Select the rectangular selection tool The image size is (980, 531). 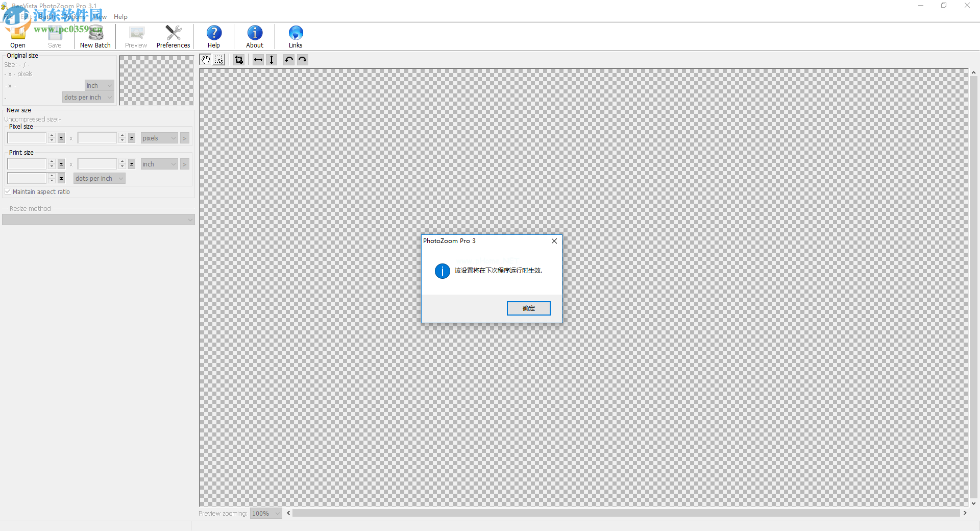pos(219,60)
